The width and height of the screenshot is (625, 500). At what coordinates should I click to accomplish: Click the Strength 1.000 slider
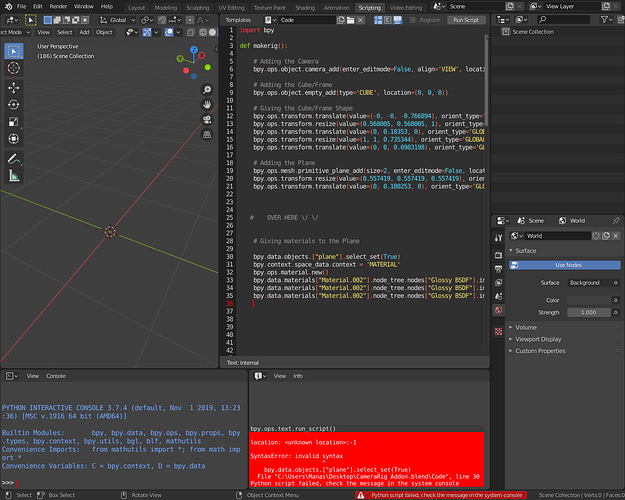tap(589, 313)
